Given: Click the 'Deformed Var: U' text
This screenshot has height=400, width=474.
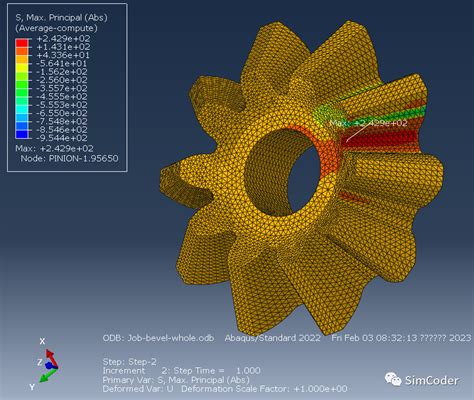Looking at the screenshot, I should pos(138,389).
